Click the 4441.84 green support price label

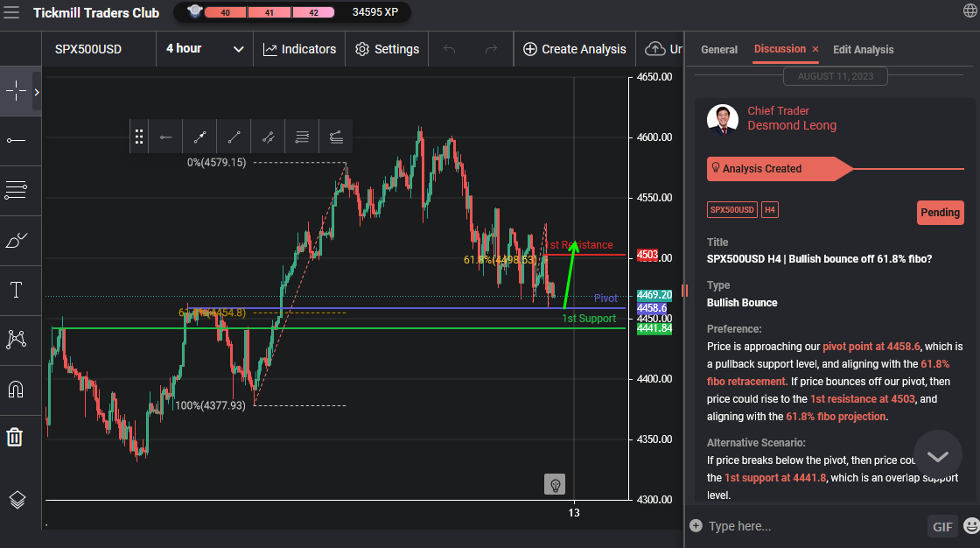point(654,328)
